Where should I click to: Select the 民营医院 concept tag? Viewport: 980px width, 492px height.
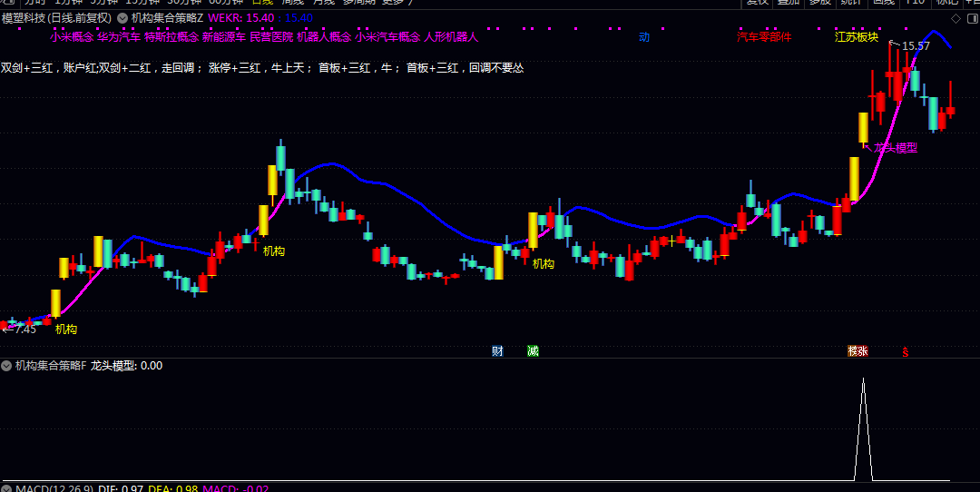(x=271, y=37)
